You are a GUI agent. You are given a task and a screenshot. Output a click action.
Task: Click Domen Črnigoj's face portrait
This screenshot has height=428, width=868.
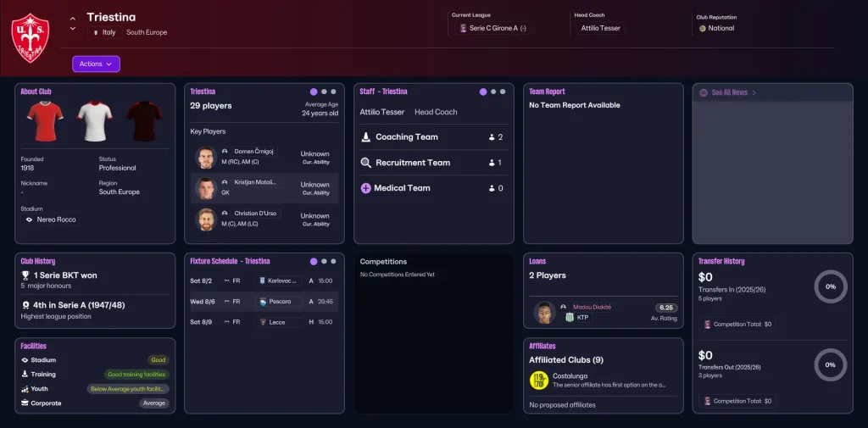pyautogui.click(x=205, y=158)
